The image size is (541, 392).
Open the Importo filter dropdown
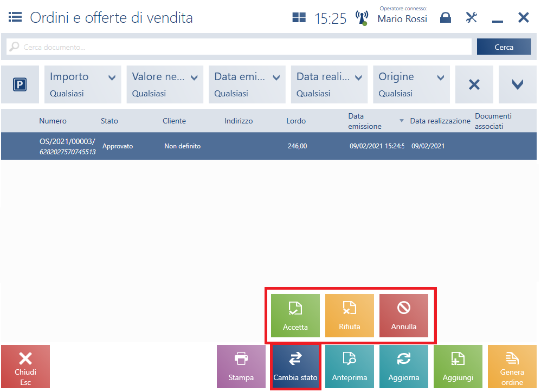pyautogui.click(x=83, y=84)
